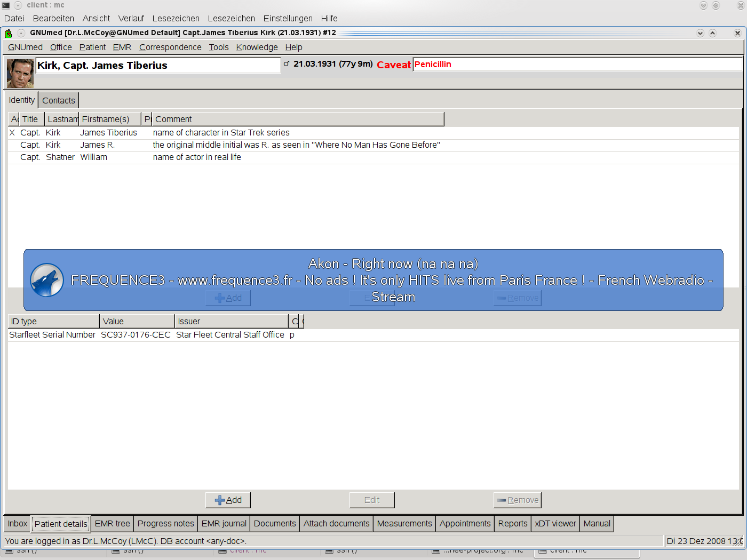Screen dimensions: 747x560
Task: Open the Reports tab
Action: [513, 523]
